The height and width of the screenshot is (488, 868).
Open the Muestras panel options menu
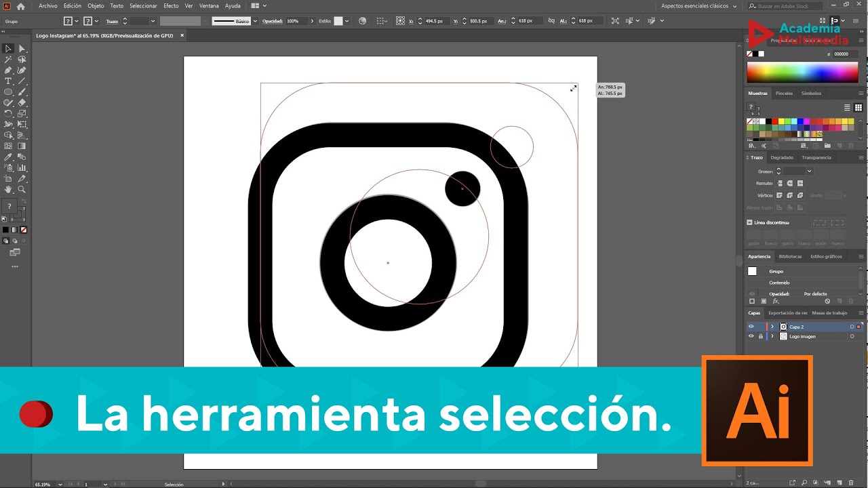(x=861, y=94)
